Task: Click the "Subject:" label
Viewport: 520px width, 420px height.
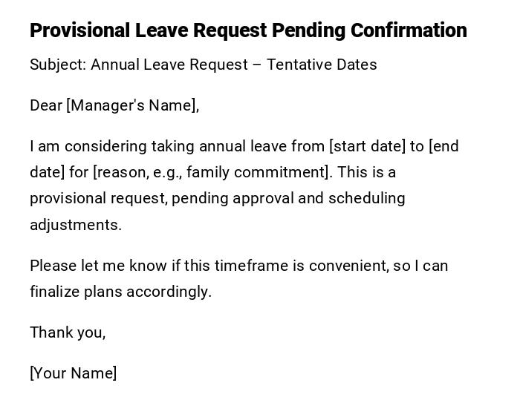Action: [58, 65]
